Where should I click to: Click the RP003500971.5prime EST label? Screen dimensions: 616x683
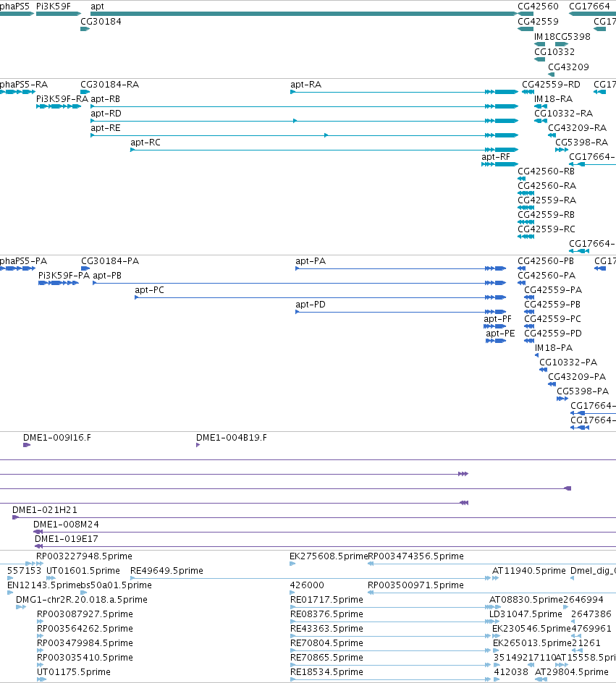tap(416, 585)
